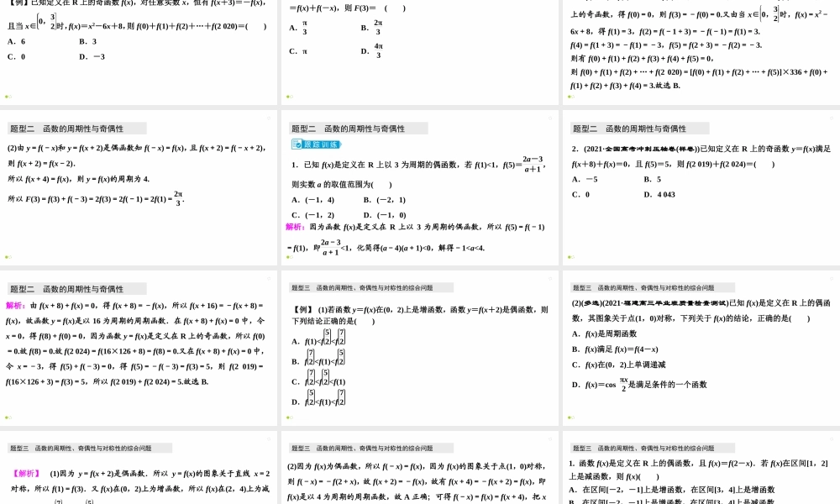
Task: Select answer option A. 6
Action: (x=17, y=41)
